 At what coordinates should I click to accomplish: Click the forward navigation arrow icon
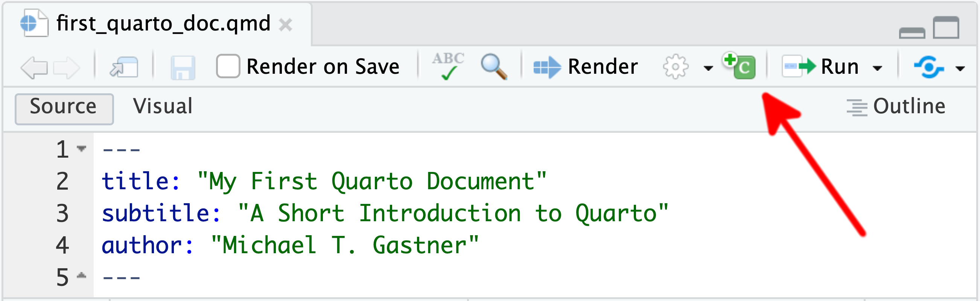(66, 68)
